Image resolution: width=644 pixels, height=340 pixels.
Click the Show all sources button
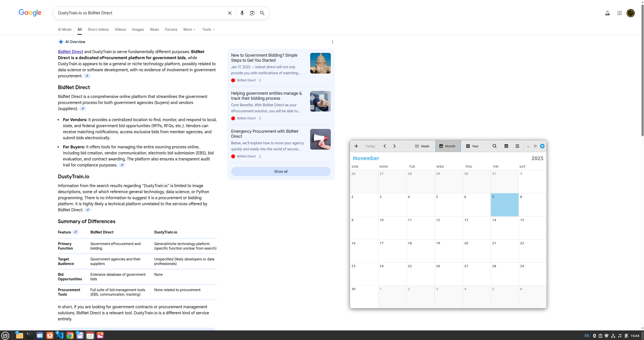[281, 172]
